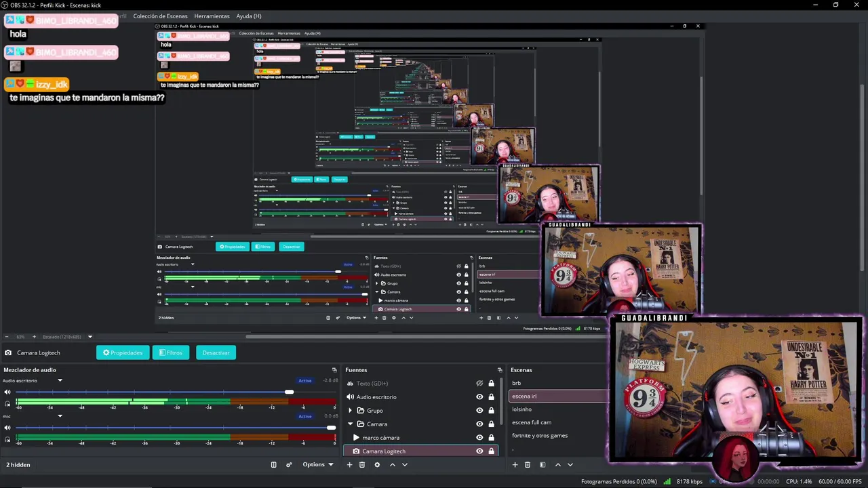Pop out the Mezclador de audio dock
868x488 pixels.
coord(334,370)
